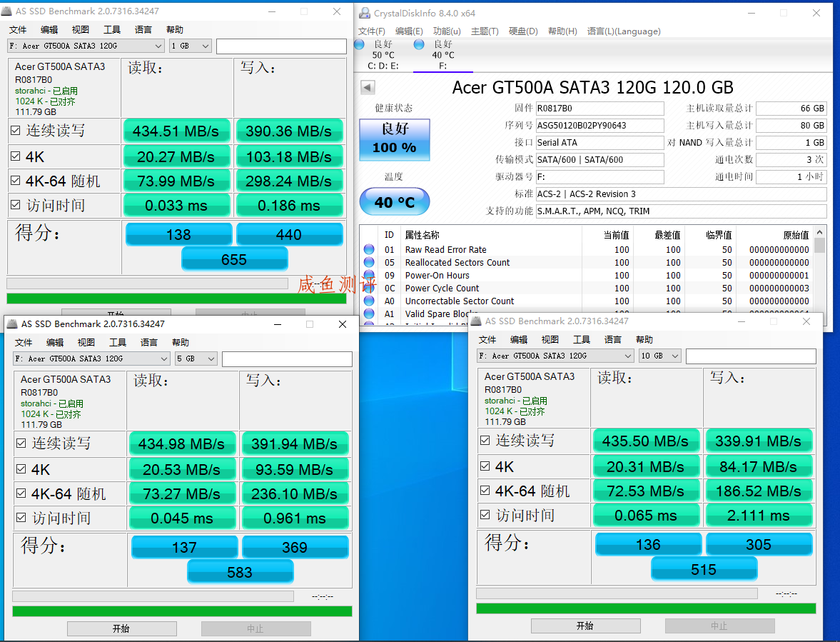Open the 工具 menu in the 1 GB window

pyautogui.click(x=112, y=29)
